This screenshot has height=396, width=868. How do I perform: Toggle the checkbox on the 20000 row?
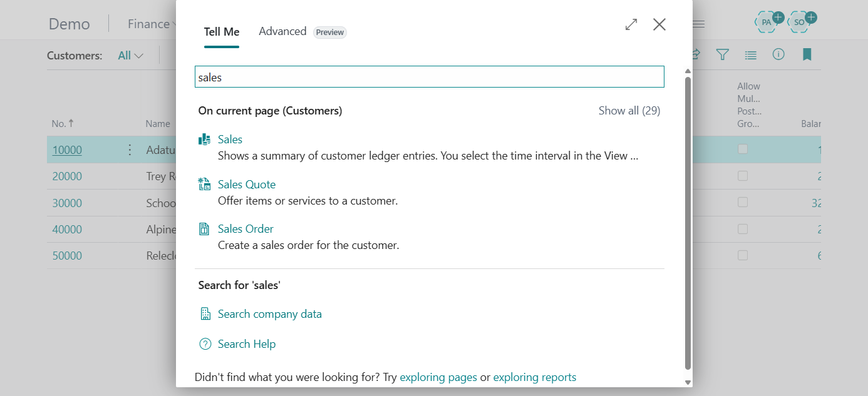coord(743,176)
